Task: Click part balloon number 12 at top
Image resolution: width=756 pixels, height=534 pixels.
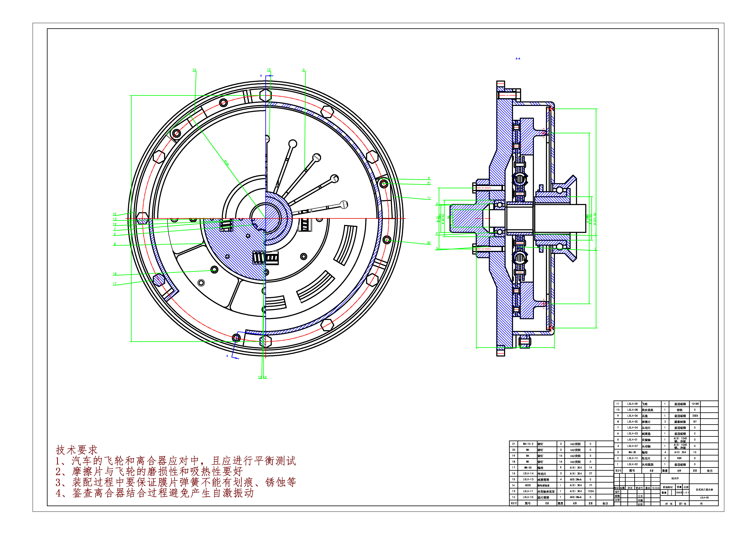Action: click(x=269, y=70)
